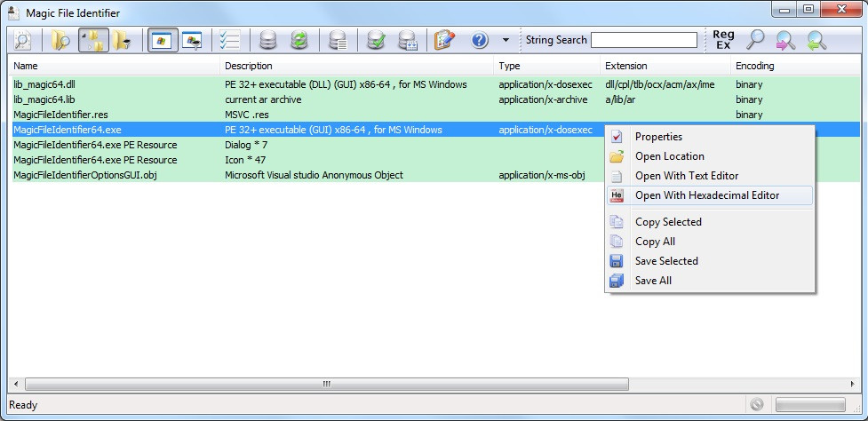
Task: Sort by the Encoding column header
Action: (796, 66)
